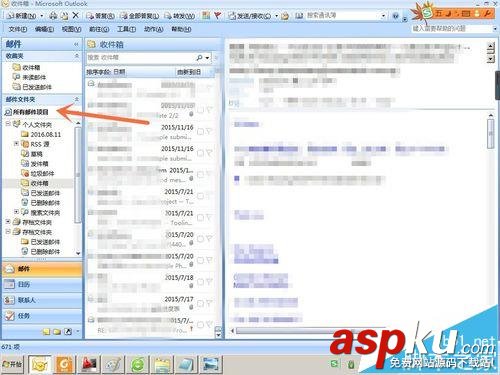500x375 pixels.
Task: Click the colored categorize grid icon
Action: pos(206,15)
